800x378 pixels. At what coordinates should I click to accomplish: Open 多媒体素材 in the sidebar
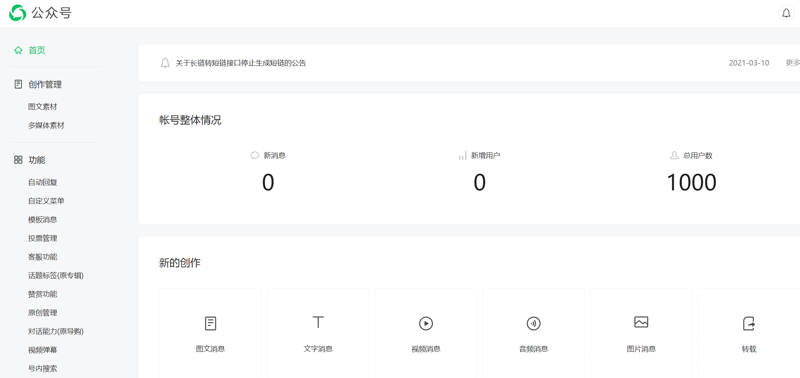pyautogui.click(x=46, y=125)
